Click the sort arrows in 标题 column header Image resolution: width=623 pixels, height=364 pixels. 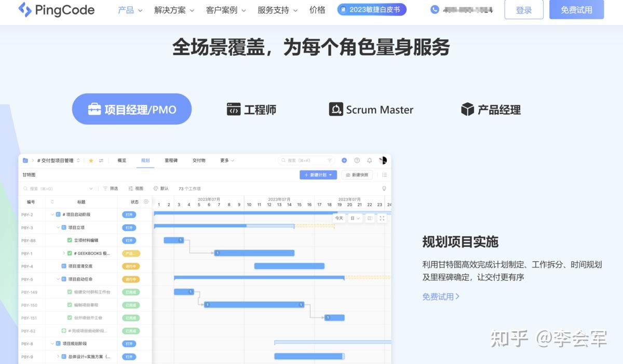click(52, 202)
